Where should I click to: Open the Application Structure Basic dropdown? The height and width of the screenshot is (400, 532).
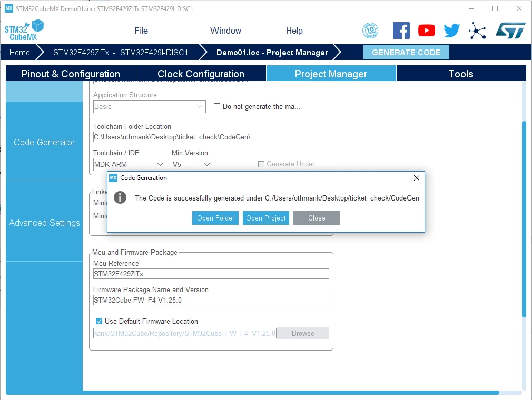[x=149, y=106]
